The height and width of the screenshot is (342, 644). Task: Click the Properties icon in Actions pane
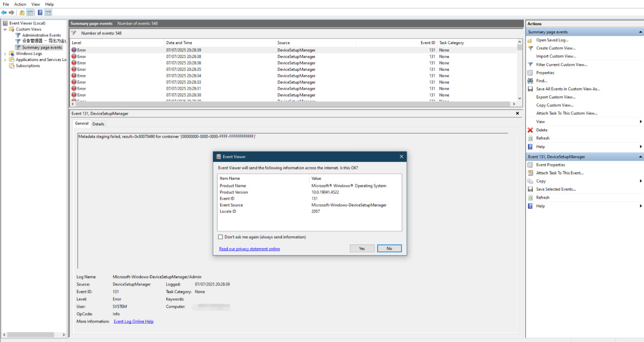tap(530, 73)
